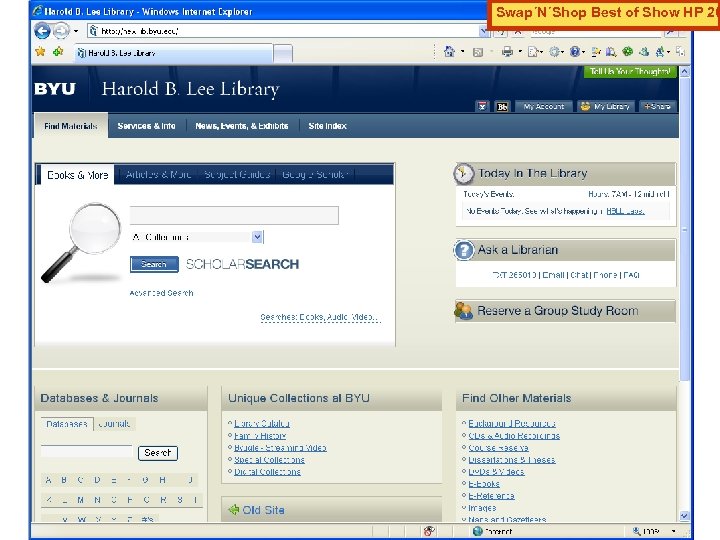This screenshot has height=540, width=720.
Task: Click the green round toolbar icon
Action: point(628,51)
